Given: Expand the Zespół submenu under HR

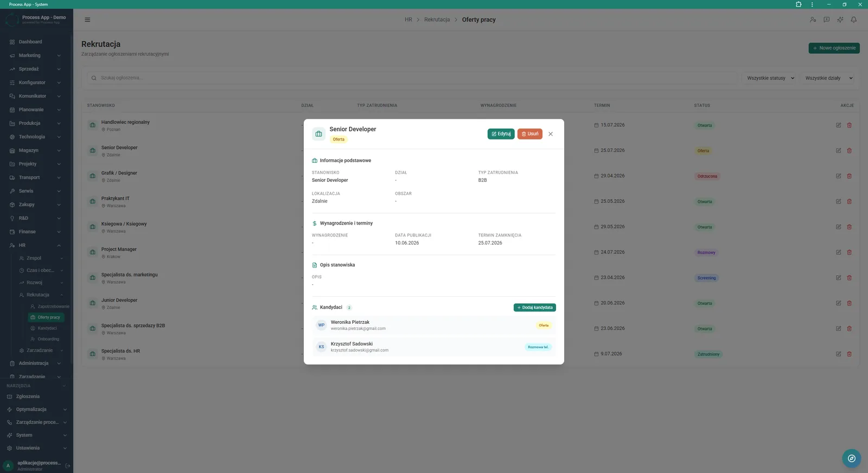Looking at the screenshot, I should tap(41, 258).
